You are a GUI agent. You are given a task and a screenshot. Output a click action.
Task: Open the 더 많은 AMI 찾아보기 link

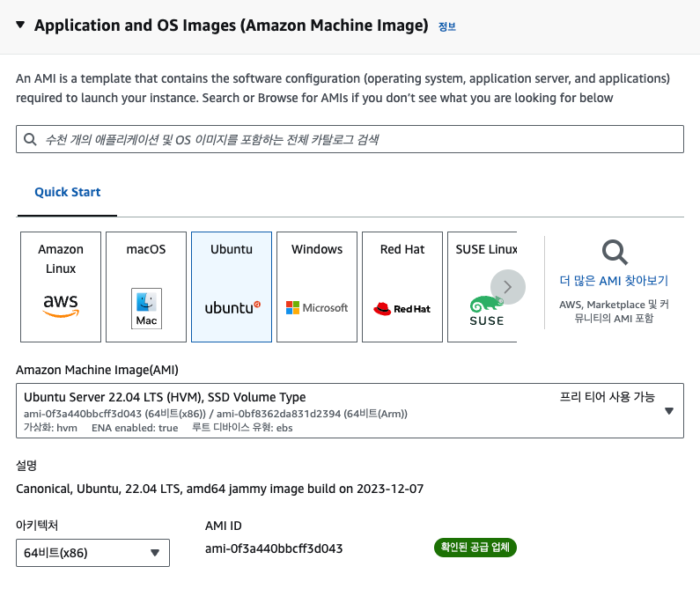point(614,281)
